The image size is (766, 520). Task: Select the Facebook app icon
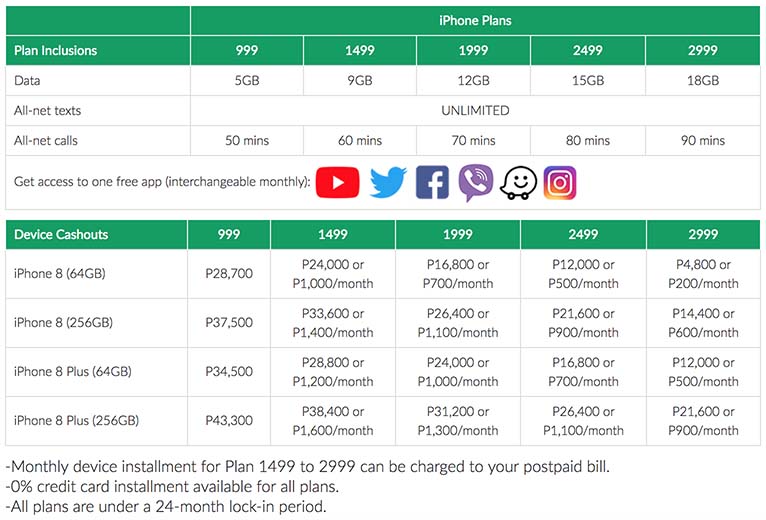432,182
